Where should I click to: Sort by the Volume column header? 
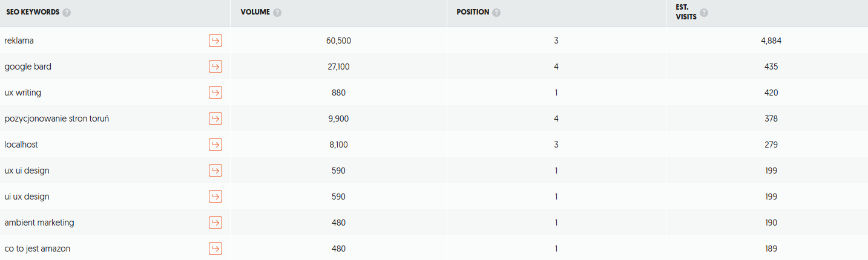(x=255, y=12)
